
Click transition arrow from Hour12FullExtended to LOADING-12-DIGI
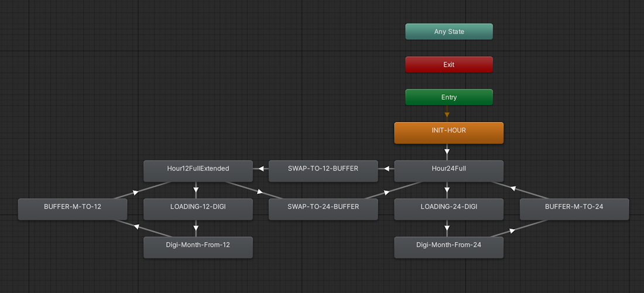(x=196, y=190)
